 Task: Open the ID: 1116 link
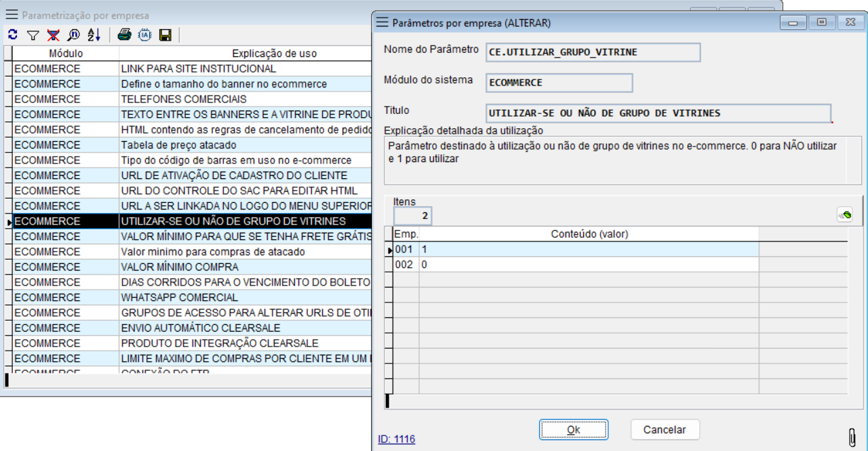tap(395, 439)
